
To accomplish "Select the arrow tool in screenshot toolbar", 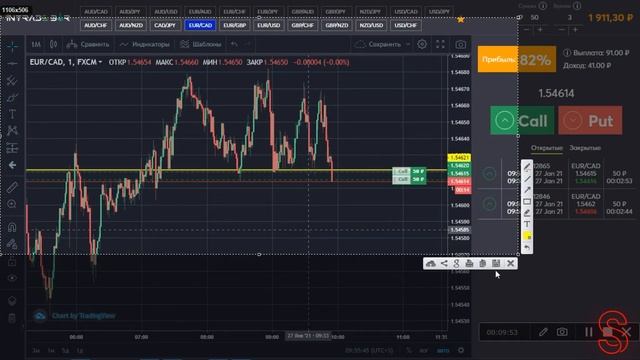I will point(527,190).
